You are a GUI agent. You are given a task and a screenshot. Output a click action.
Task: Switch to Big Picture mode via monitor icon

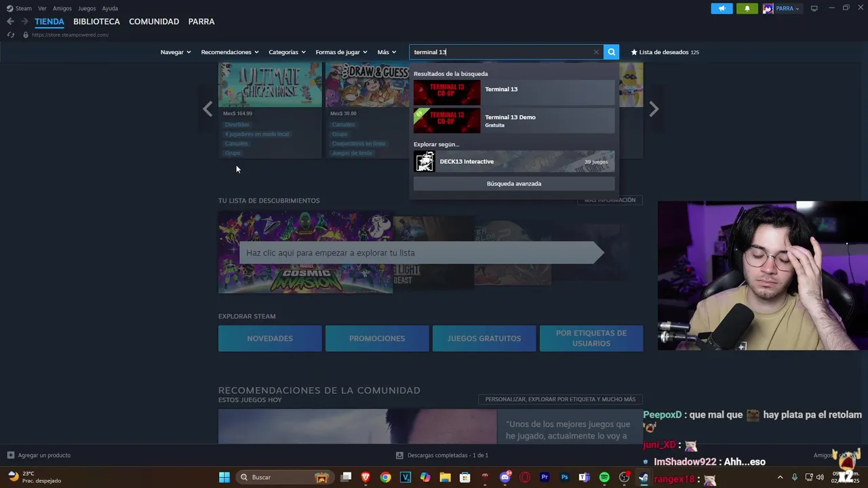[814, 8]
